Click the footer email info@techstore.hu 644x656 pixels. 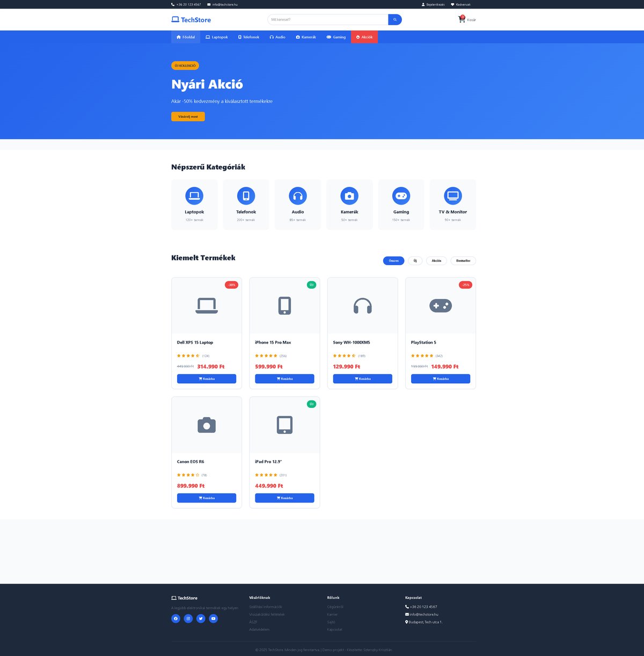(x=422, y=614)
